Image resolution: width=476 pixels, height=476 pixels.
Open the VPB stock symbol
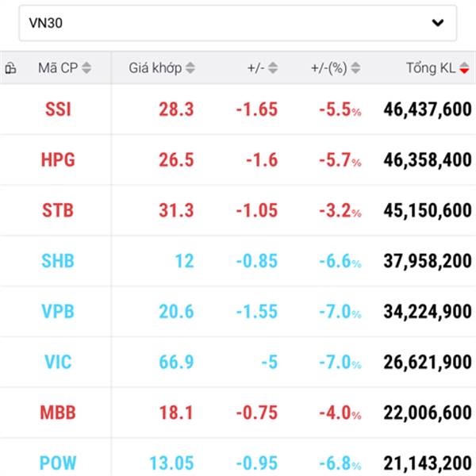(58, 312)
